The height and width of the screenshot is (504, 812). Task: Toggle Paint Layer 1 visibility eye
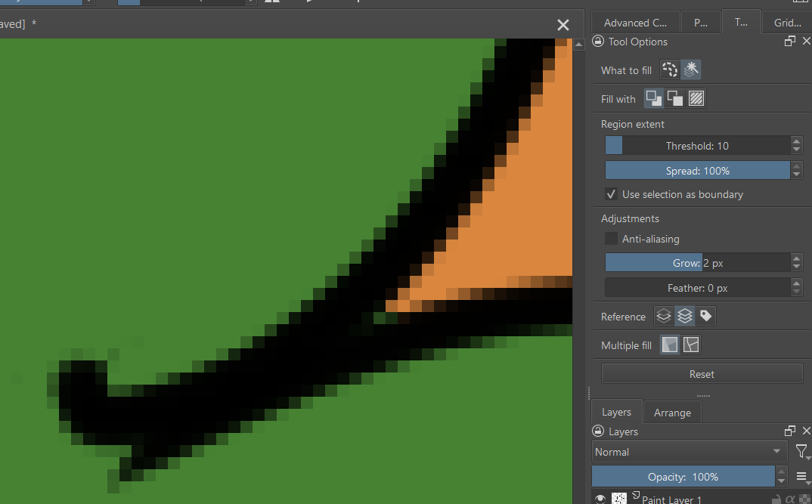point(600,499)
